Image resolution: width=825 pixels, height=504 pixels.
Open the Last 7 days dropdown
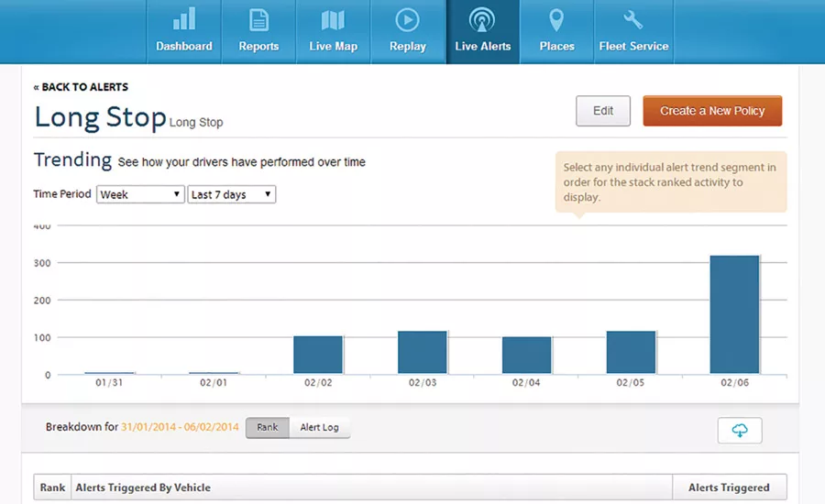[x=232, y=194]
